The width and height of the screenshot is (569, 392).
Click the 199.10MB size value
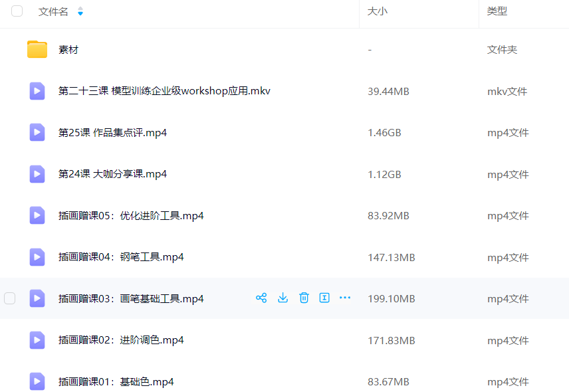391,299
